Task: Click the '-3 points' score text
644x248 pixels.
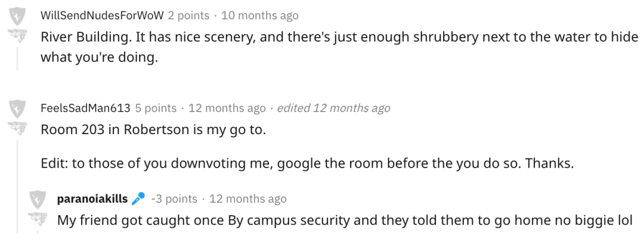Action: [x=174, y=199]
